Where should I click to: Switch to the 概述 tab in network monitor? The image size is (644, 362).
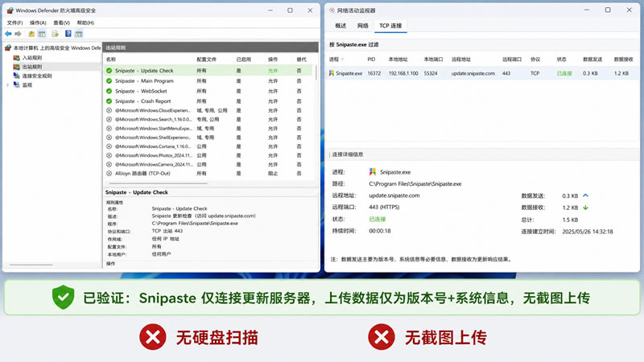341,26
